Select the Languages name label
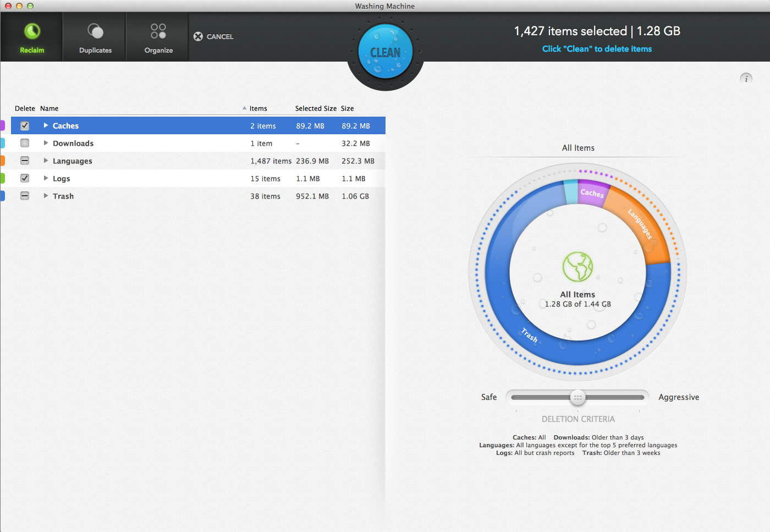Image resolution: width=770 pixels, height=532 pixels. 73,161
